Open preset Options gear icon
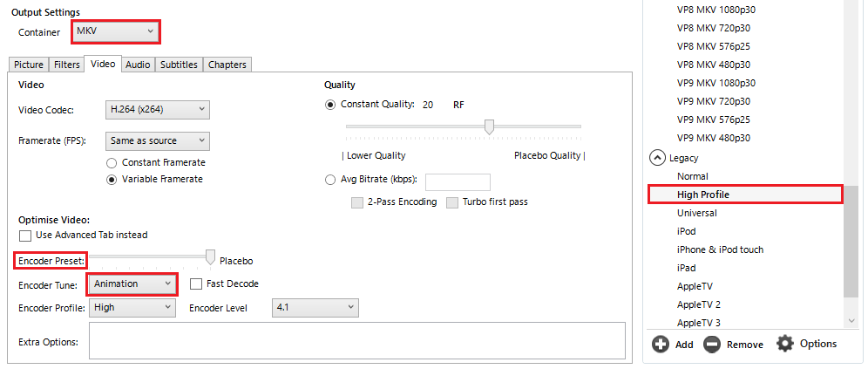 click(x=785, y=344)
